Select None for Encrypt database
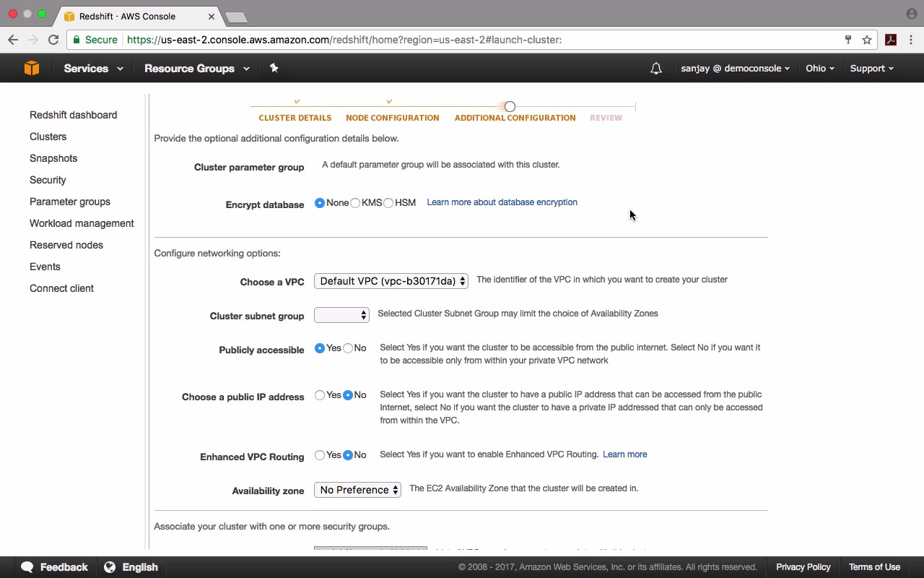This screenshot has width=924, height=578. tap(320, 203)
